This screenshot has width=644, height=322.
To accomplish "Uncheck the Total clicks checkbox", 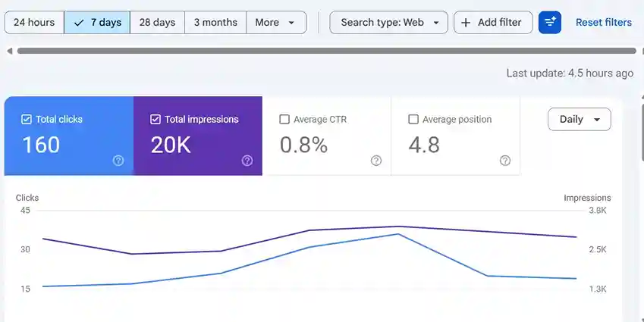I will click(27, 120).
